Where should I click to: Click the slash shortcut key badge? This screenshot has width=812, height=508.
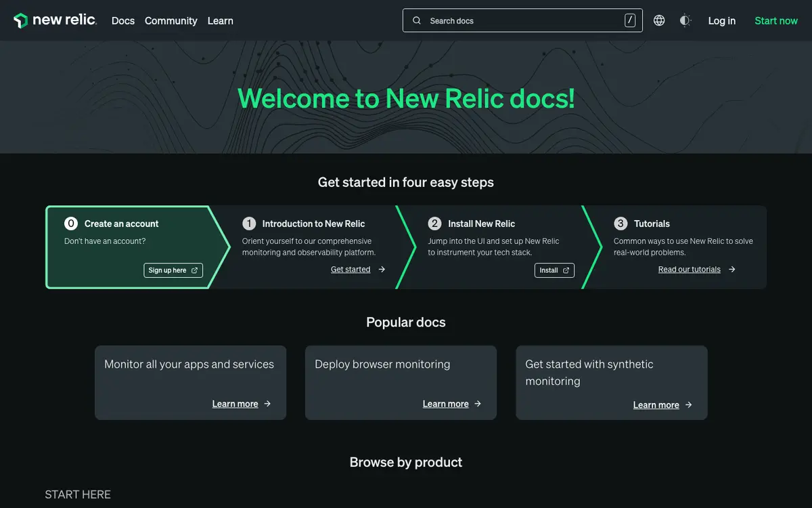tap(630, 20)
